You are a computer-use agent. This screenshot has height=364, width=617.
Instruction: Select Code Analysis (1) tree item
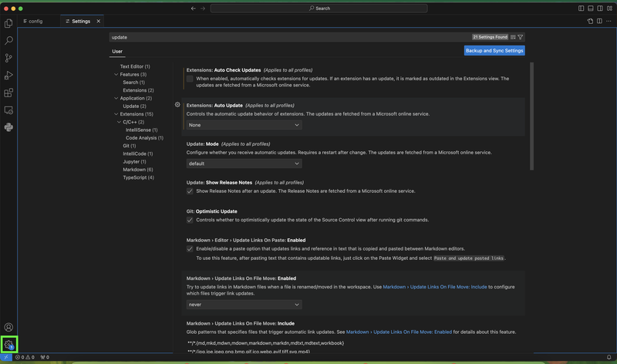point(144,138)
